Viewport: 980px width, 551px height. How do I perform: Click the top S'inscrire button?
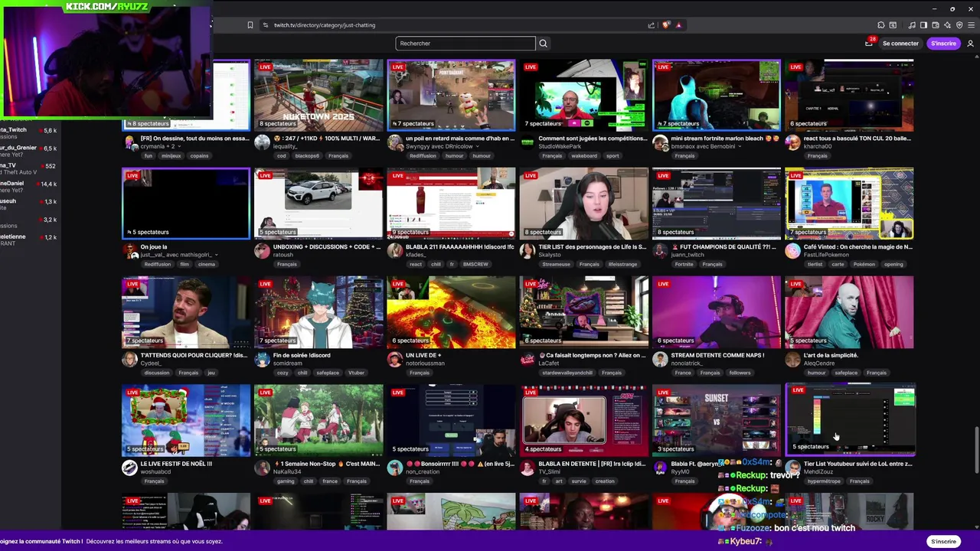(943, 44)
